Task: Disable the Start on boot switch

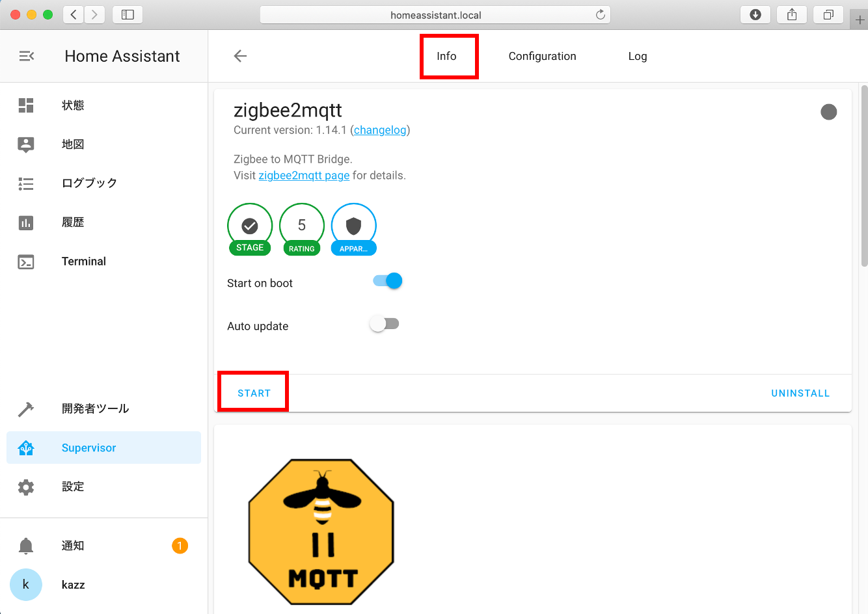Action: [388, 281]
